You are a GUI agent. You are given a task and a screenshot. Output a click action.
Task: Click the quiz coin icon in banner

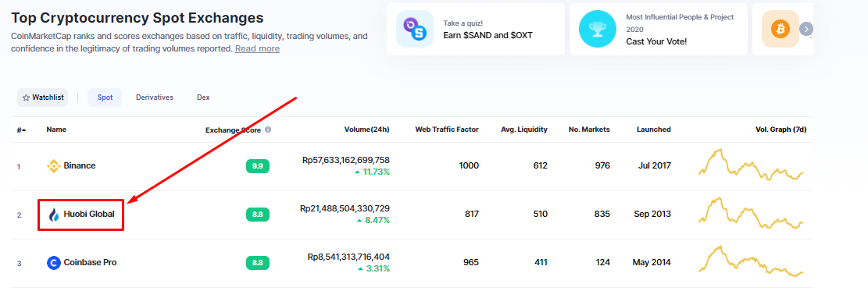(x=415, y=29)
